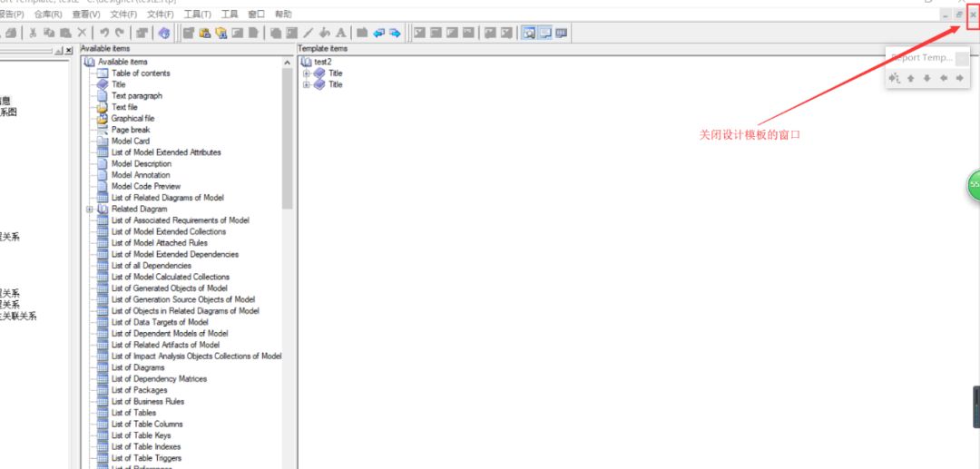The width and height of the screenshot is (980, 469).
Task: Close the left browser panel with x
Action: (x=69, y=51)
